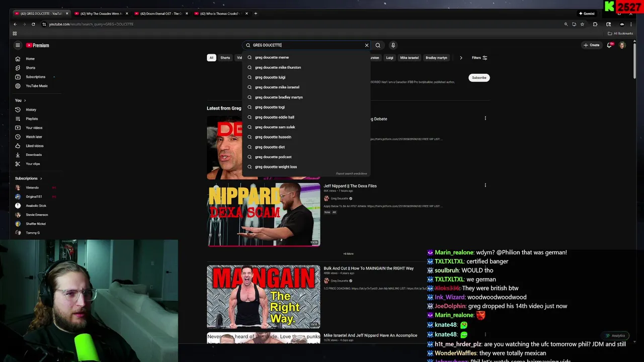The image size is (644, 362).
Task: Select suggestion 'greg doucette luigi'
Action: (x=306, y=77)
